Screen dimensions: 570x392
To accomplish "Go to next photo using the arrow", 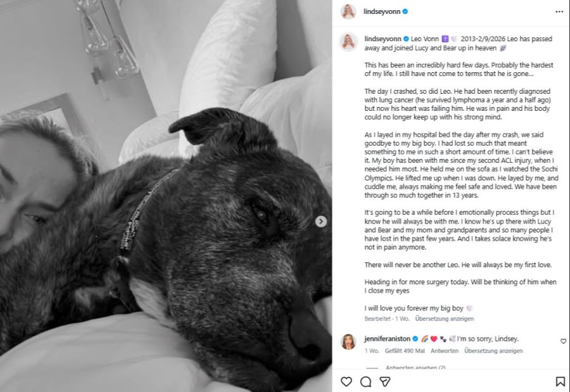I will pos(320,222).
